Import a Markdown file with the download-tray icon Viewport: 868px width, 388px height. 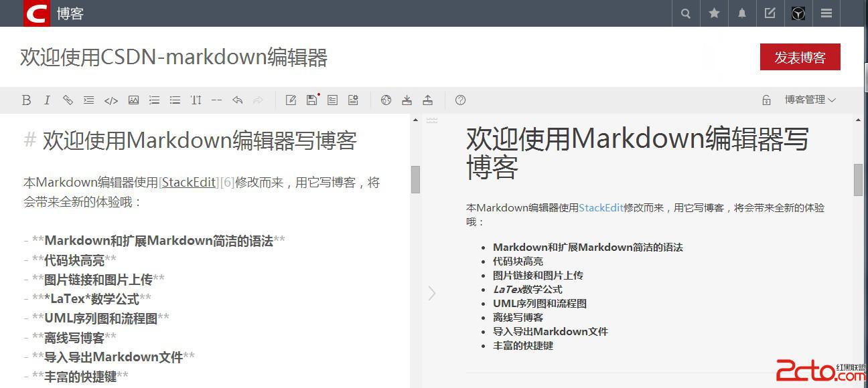(x=407, y=100)
